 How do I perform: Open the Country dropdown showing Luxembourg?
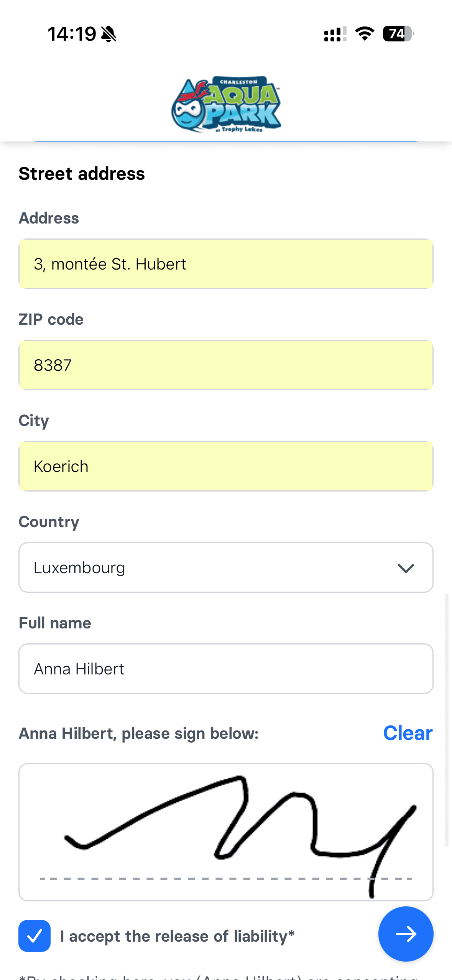click(215, 567)
